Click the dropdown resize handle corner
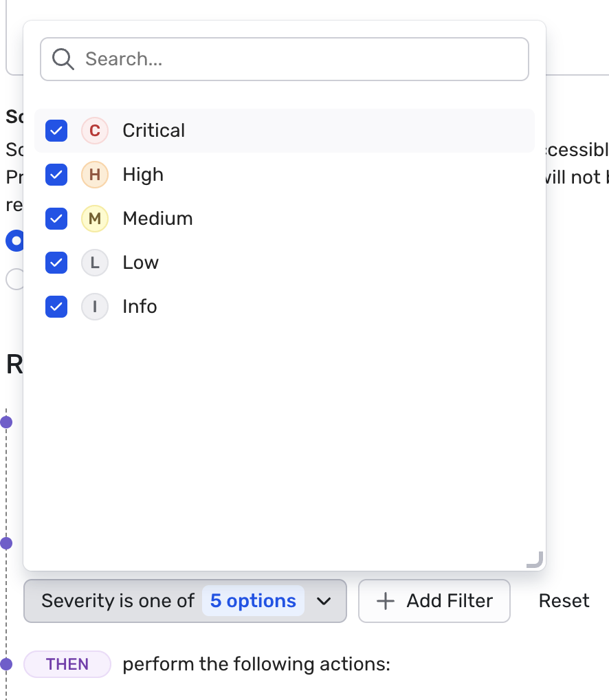This screenshot has width=609, height=700. (x=535, y=560)
